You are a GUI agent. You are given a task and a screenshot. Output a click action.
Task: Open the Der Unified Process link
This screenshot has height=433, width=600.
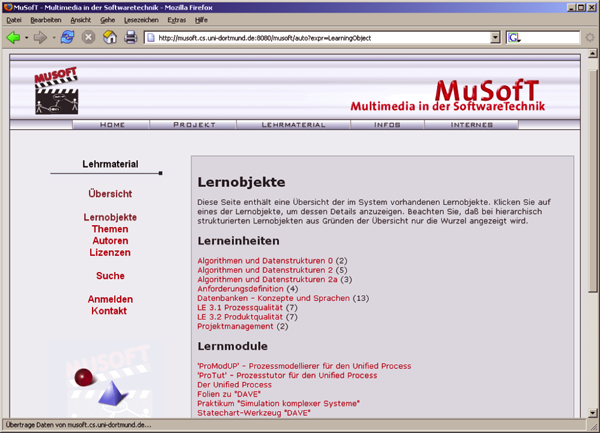click(235, 385)
